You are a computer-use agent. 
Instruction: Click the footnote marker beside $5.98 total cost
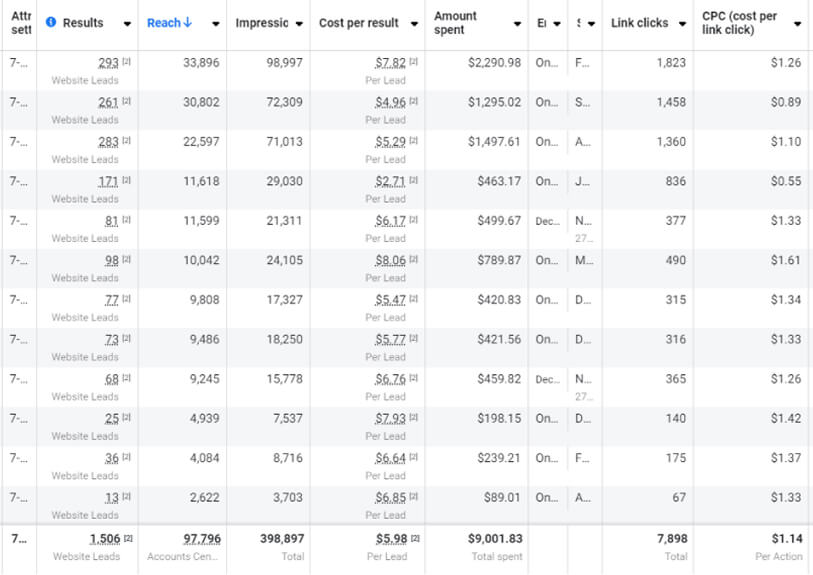(414, 539)
